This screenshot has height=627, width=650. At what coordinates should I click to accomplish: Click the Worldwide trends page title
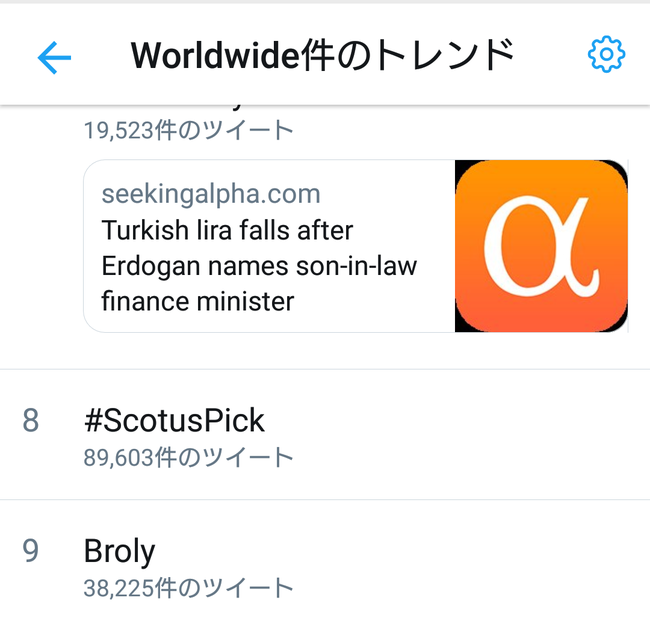tap(323, 55)
